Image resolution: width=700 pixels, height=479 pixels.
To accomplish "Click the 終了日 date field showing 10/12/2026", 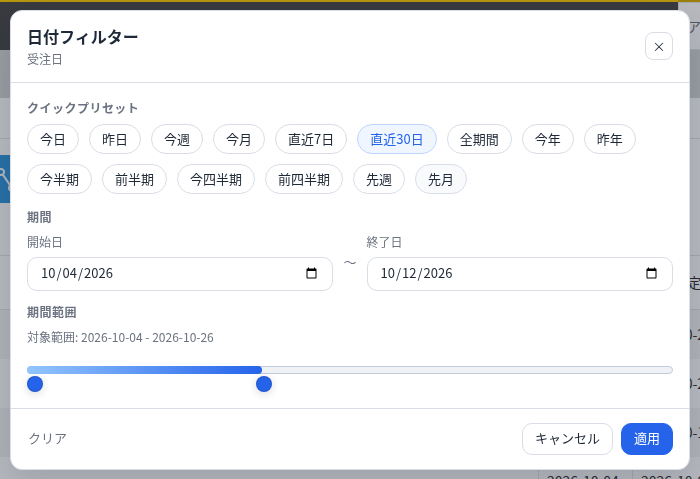I will click(520, 274).
